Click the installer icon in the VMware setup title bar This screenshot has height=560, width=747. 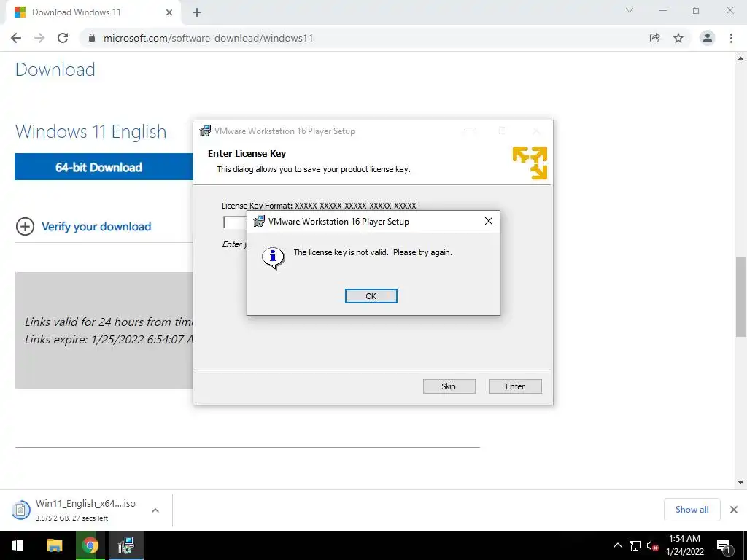tap(205, 131)
